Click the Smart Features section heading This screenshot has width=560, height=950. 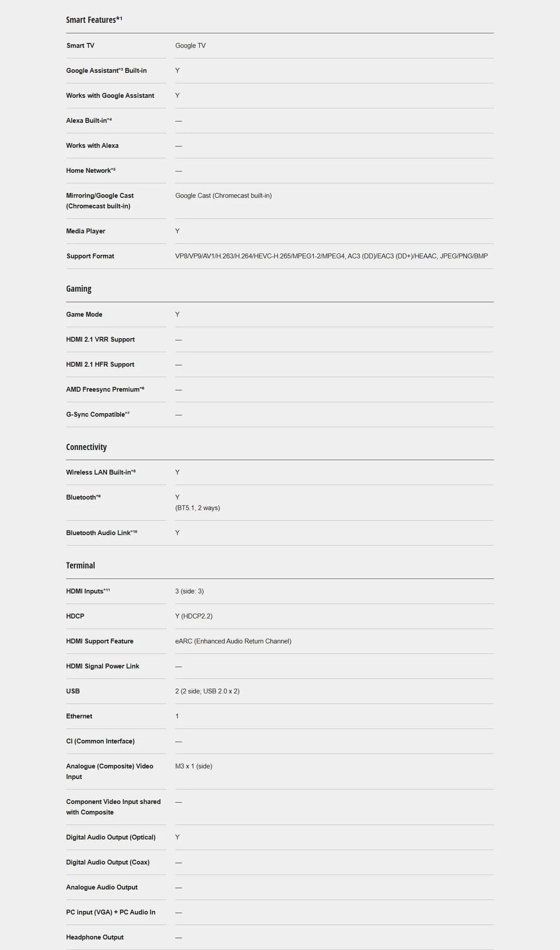pyautogui.click(x=94, y=20)
